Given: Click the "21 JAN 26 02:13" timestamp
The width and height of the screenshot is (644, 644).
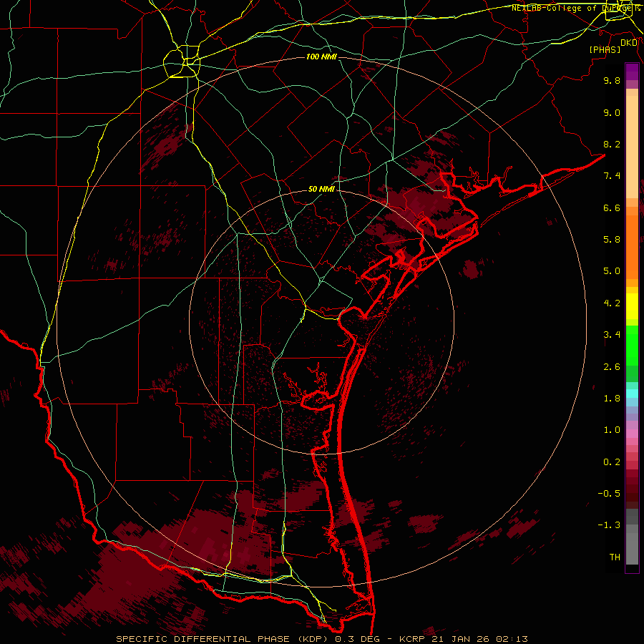Looking at the screenshot, I should point(479,639).
